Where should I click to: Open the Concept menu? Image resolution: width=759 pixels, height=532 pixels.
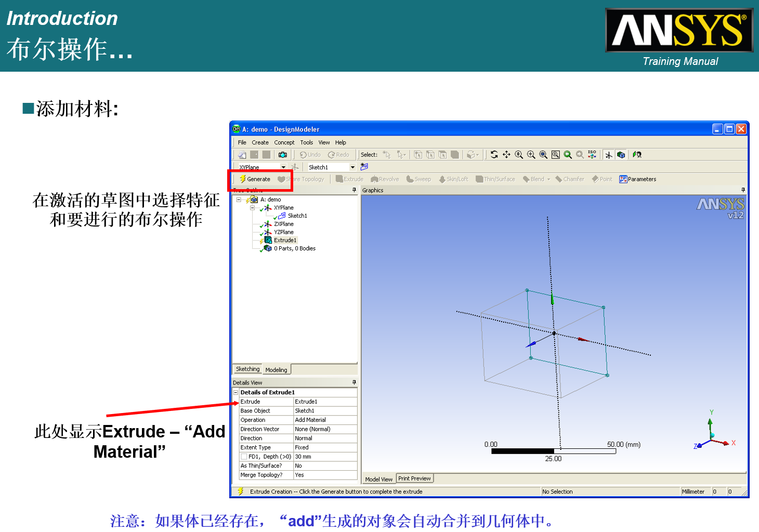(x=284, y=142)
